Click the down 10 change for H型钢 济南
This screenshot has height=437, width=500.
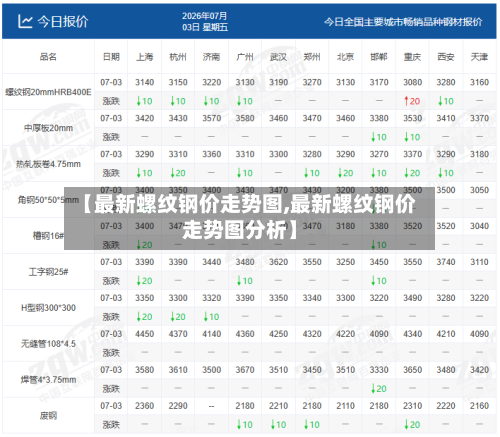(x=211, y=317)
